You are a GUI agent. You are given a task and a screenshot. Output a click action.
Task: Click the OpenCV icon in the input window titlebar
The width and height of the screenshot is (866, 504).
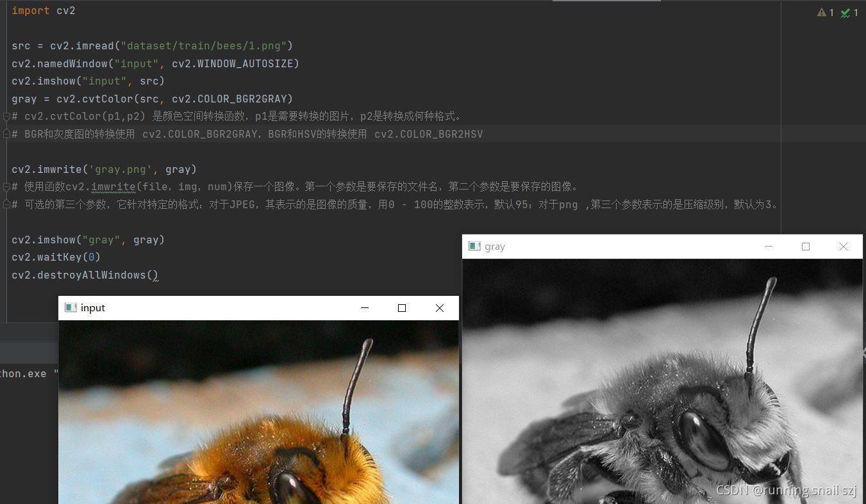coord(71,307)
